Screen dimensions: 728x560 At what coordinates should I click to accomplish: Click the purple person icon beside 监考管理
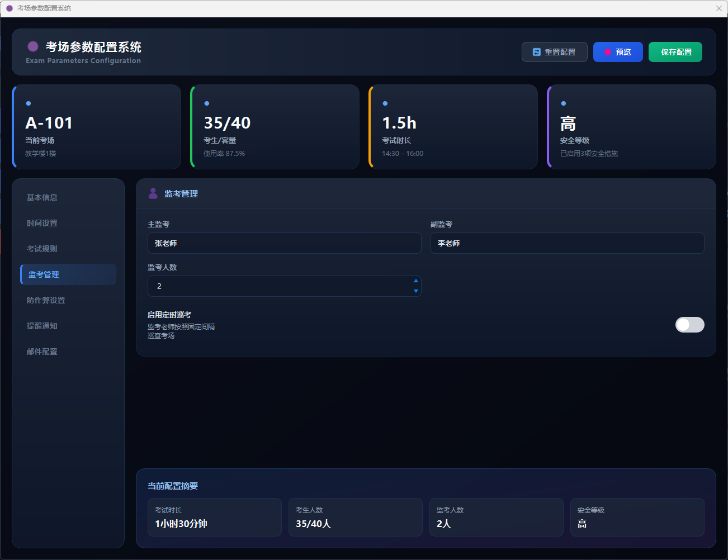click(153, 193)
